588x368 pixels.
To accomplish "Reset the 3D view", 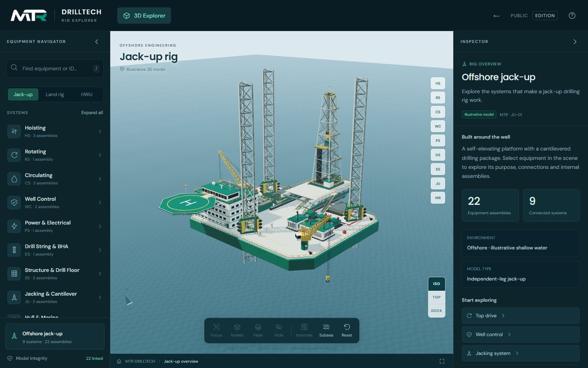I will pos(347,330).
